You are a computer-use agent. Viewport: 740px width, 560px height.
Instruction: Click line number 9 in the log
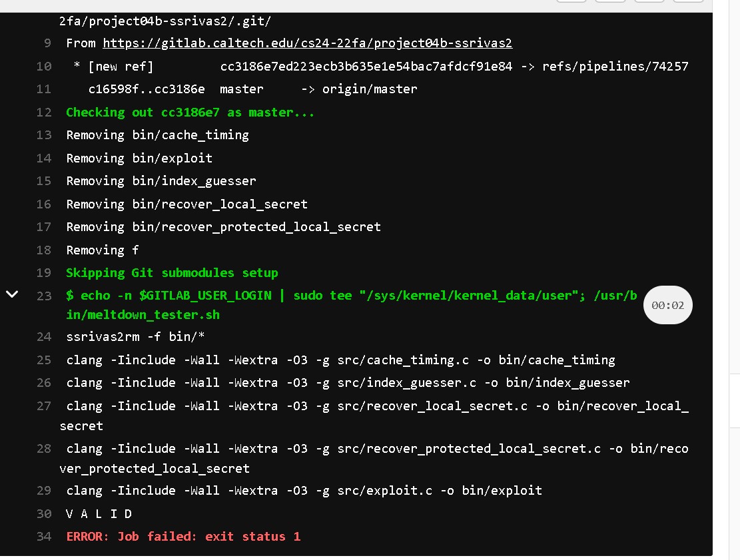pyautogui.click(x=47, y=43)
